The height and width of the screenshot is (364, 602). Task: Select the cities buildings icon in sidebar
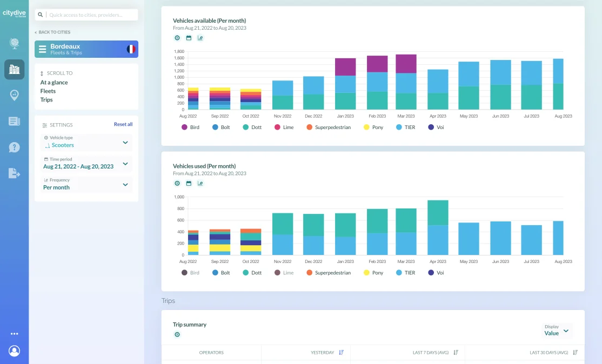pyautogui.click(x=14, y=70)
